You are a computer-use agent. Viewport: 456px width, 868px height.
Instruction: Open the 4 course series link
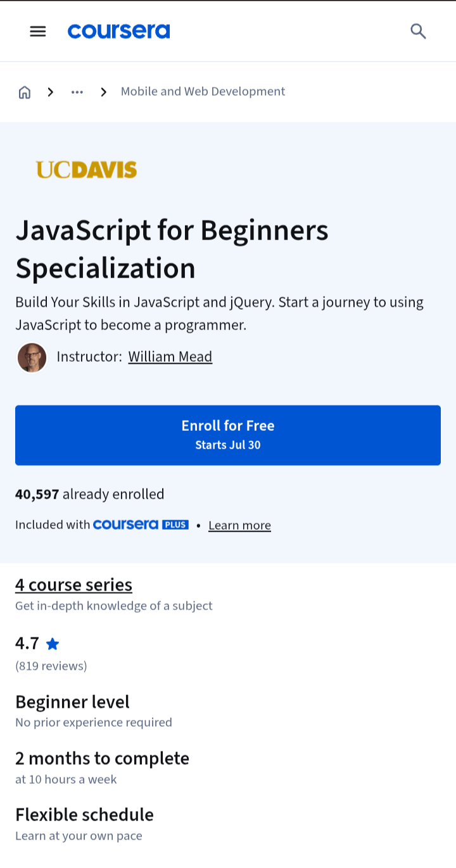[x=73, y=584]
